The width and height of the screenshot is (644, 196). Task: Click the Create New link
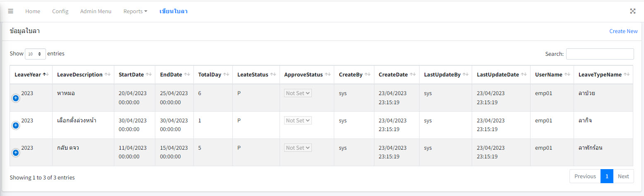pyautogui.click(x=623, y=31)
